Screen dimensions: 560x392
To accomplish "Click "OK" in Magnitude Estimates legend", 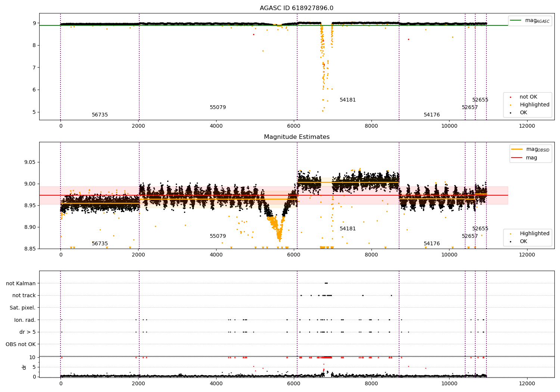I will coord(523,242).
